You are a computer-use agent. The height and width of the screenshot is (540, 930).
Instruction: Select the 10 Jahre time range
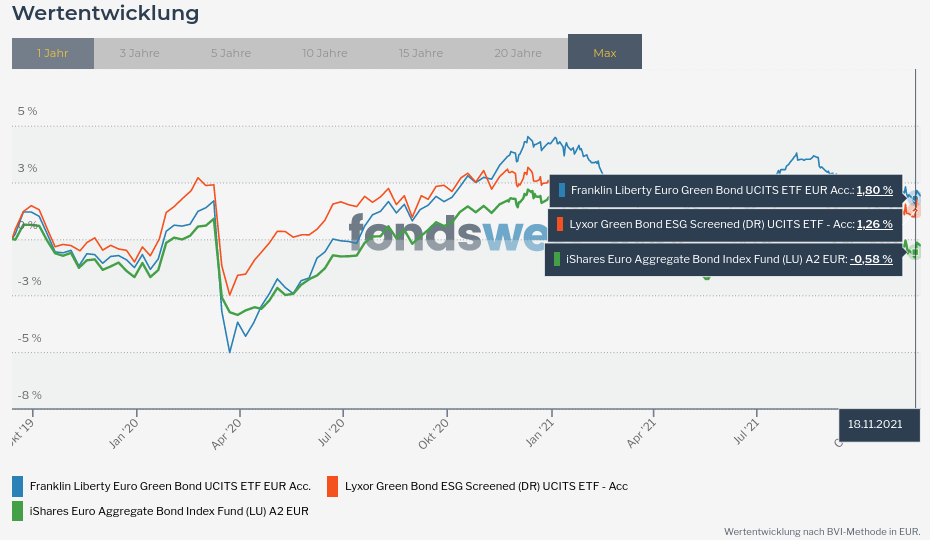[x=324, y=53]
